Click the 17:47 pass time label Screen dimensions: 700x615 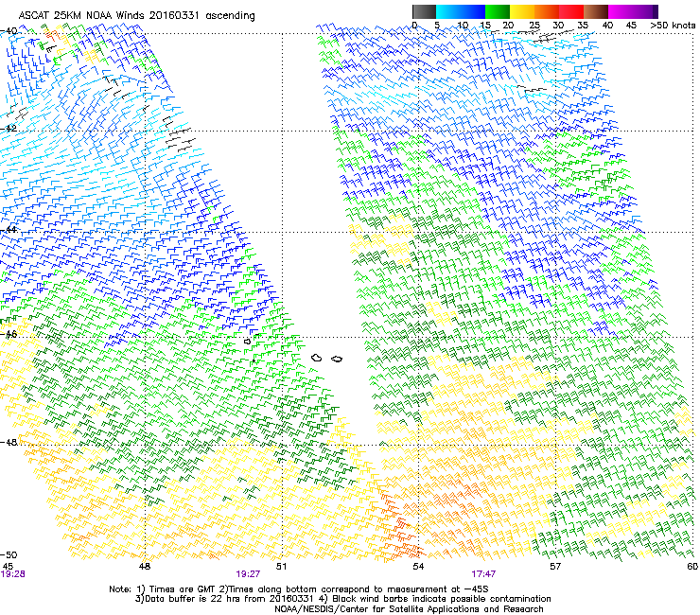pyautogui.click(x=483, y=574)
